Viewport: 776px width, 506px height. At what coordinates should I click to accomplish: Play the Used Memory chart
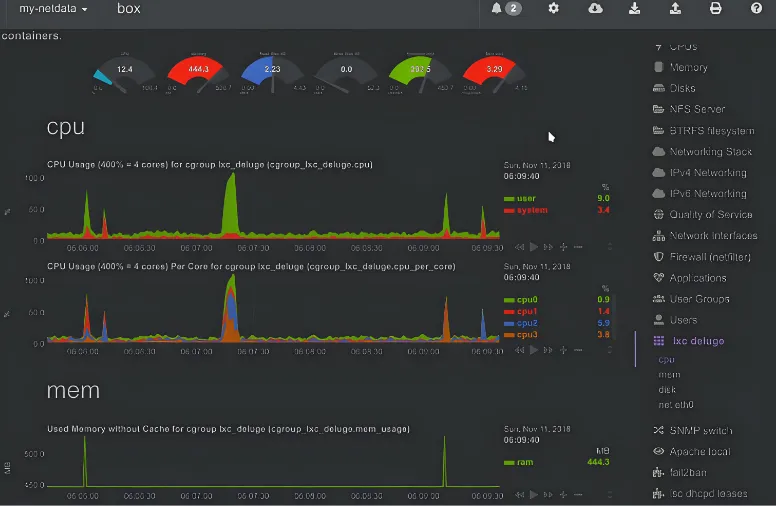click(x=534, y=494)
